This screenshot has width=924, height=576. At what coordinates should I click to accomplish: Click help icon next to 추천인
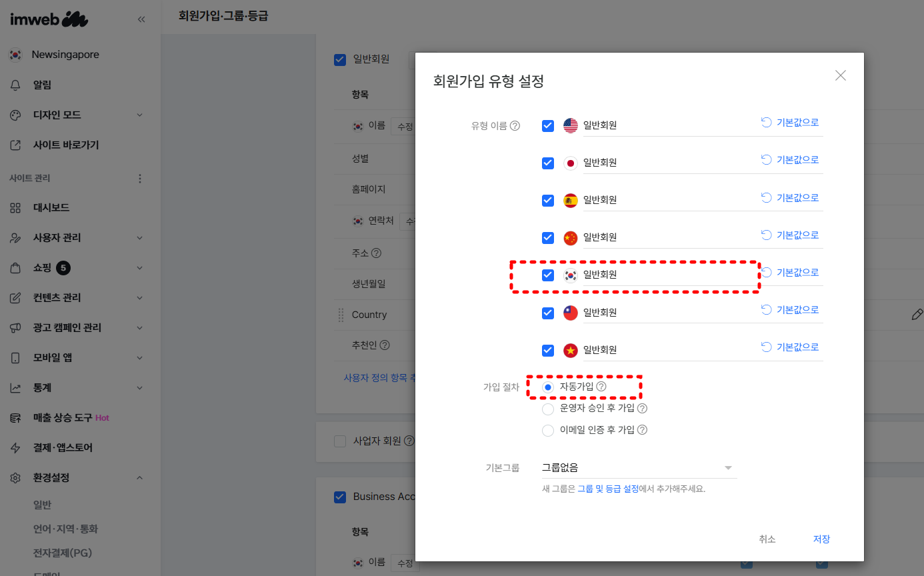click(x=385, y=345)
